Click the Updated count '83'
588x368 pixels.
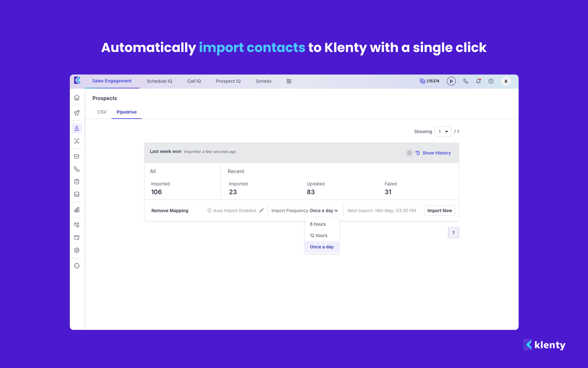pos(311,192)
